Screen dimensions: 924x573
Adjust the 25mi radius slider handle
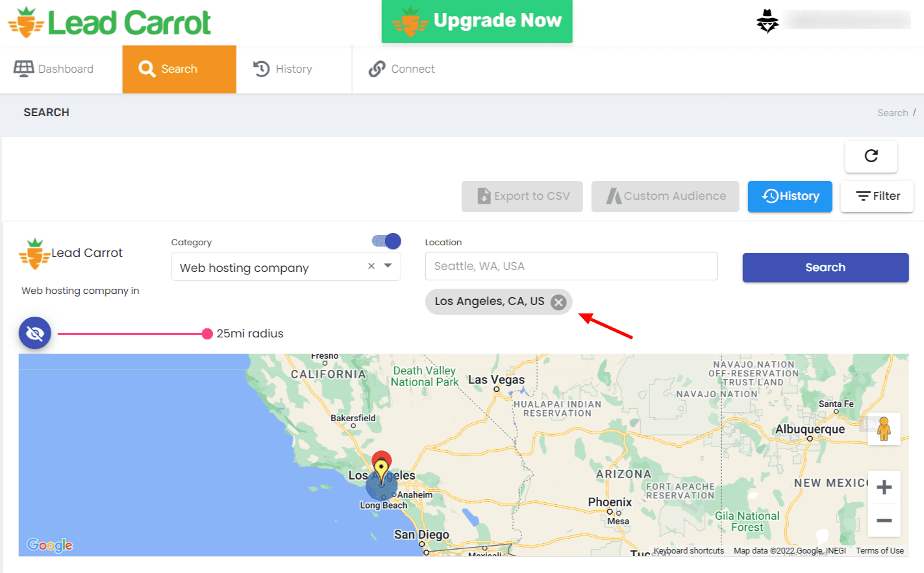[207, 334]
